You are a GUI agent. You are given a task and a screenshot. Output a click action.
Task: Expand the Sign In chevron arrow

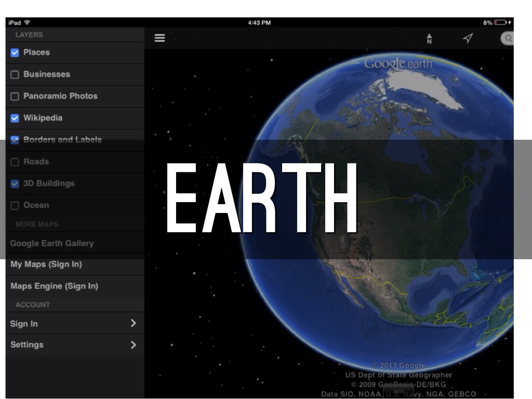(x=133, y=323)
